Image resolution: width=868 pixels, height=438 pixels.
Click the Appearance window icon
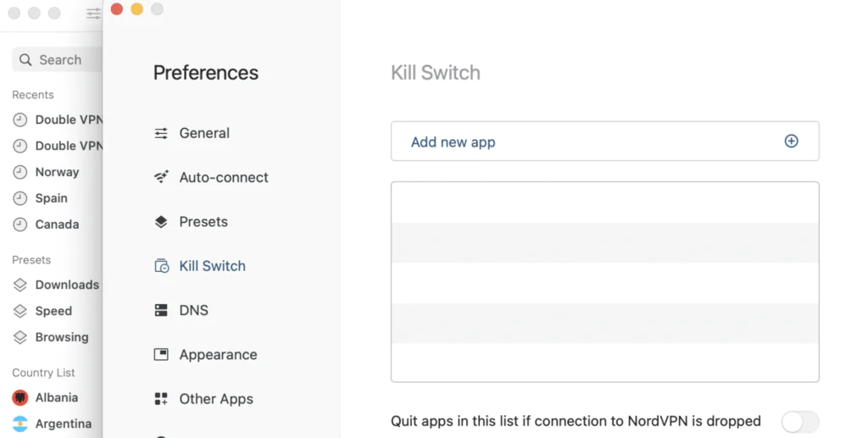pyautogui.click(x=161, y=354)
